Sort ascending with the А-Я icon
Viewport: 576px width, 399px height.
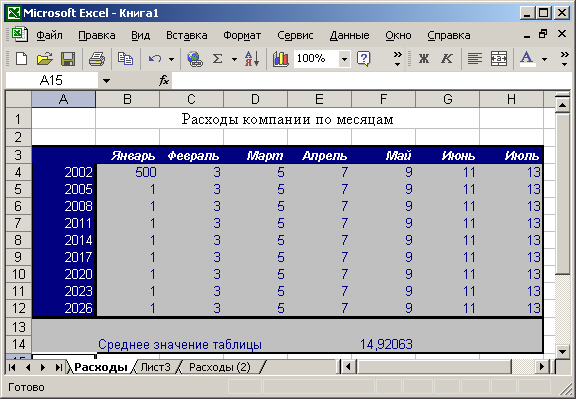(252, 58)
